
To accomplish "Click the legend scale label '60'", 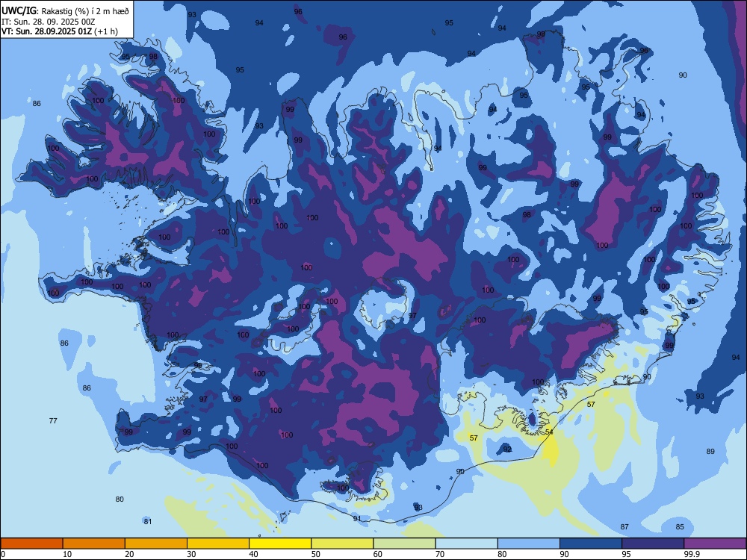I will (378, 554).
